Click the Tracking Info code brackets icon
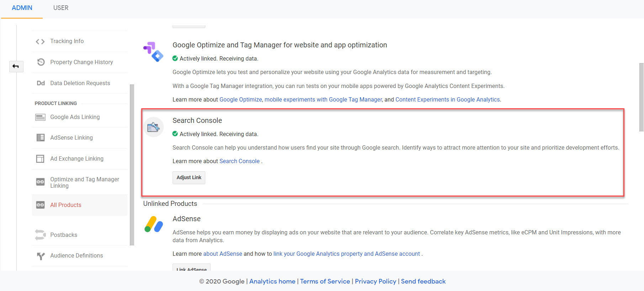 [40, 41]
